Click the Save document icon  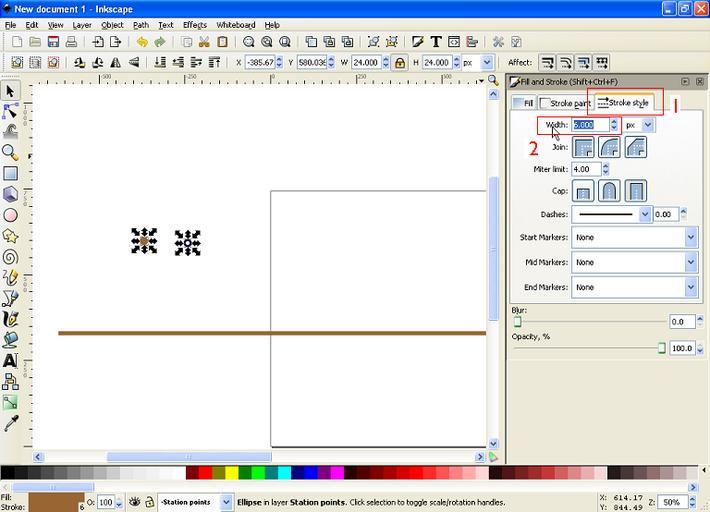pos(53,42)
